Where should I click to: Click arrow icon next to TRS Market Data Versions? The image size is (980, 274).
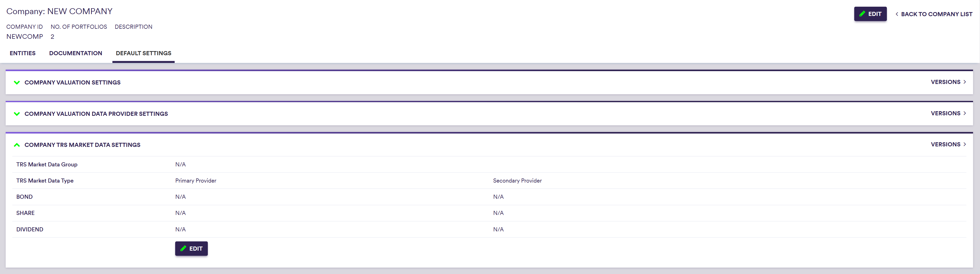(x=964, y=144)
